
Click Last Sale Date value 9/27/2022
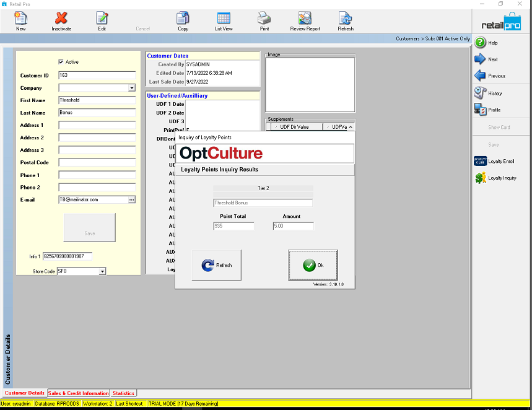pos(198,82)
